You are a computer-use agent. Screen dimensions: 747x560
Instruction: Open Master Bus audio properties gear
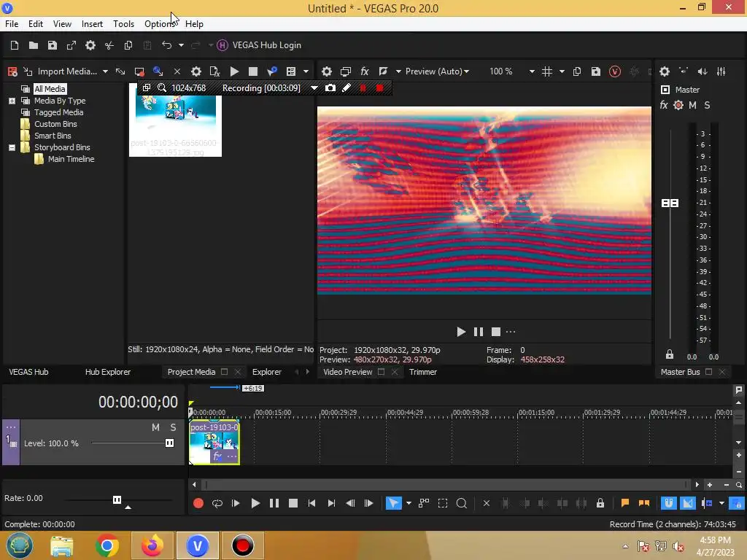coord(665,71)
